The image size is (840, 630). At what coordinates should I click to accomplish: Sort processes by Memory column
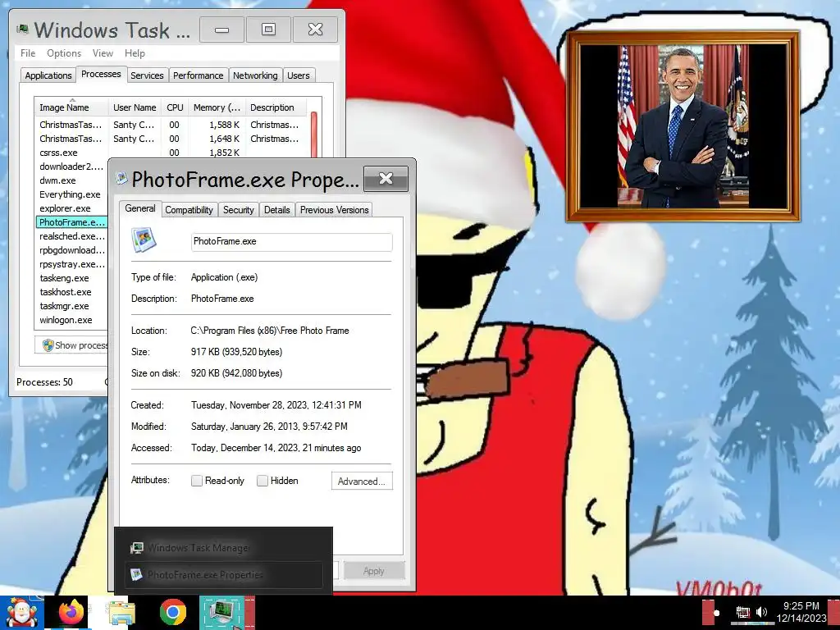pos(217,107)
